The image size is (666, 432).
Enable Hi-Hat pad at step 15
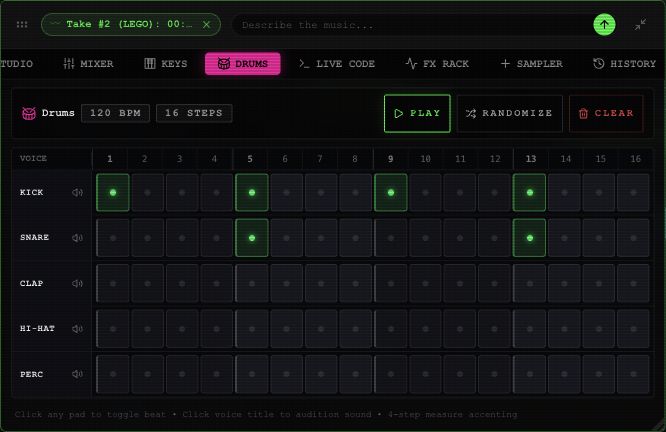599,329
